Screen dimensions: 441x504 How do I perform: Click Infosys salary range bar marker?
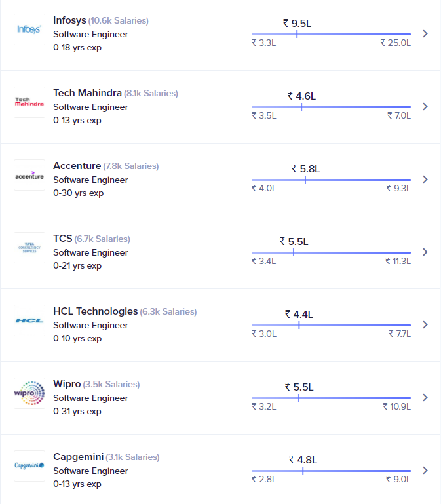(297, 34)
